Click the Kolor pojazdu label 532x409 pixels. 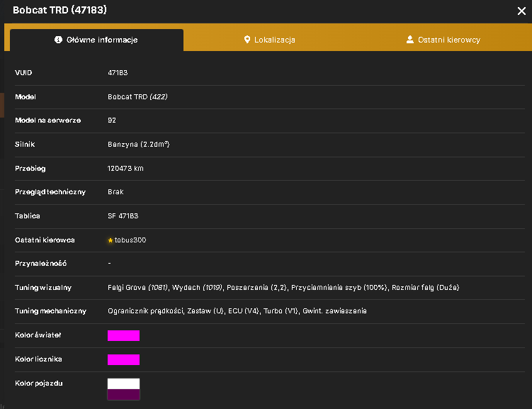click(x=39, y=383)
